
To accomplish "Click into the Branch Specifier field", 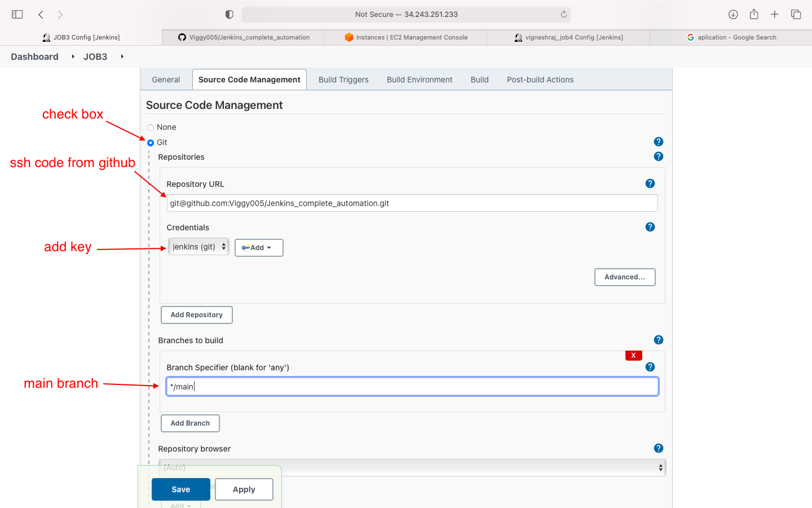I will coord(412,387).
